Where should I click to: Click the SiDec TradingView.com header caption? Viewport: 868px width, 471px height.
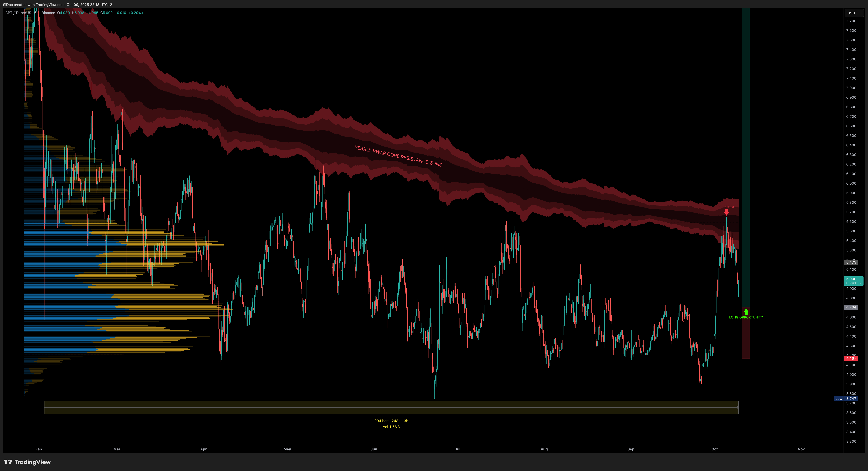[58, 5]
